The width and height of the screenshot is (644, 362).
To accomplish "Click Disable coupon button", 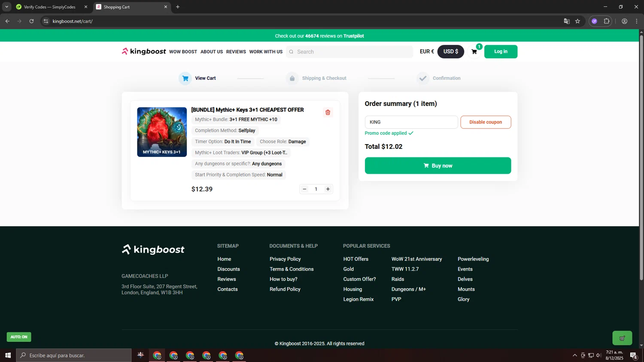I will (486, 122).
